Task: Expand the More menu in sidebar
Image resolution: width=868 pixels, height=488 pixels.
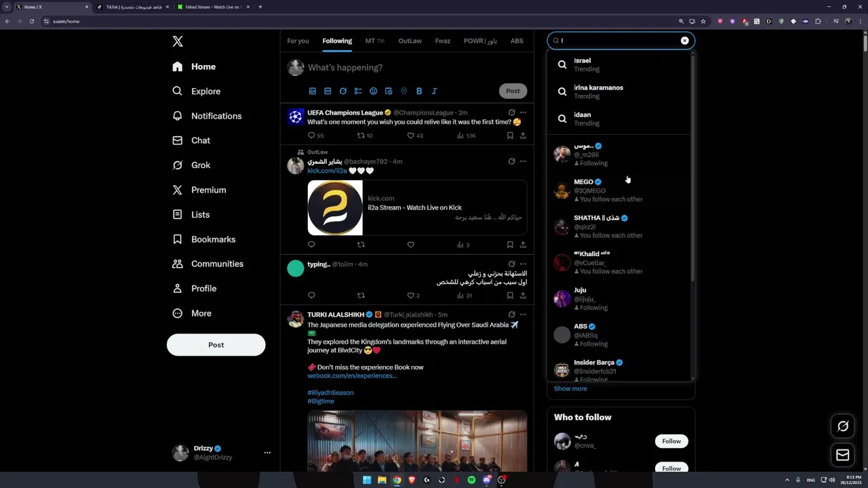Action: pos(191,313)
